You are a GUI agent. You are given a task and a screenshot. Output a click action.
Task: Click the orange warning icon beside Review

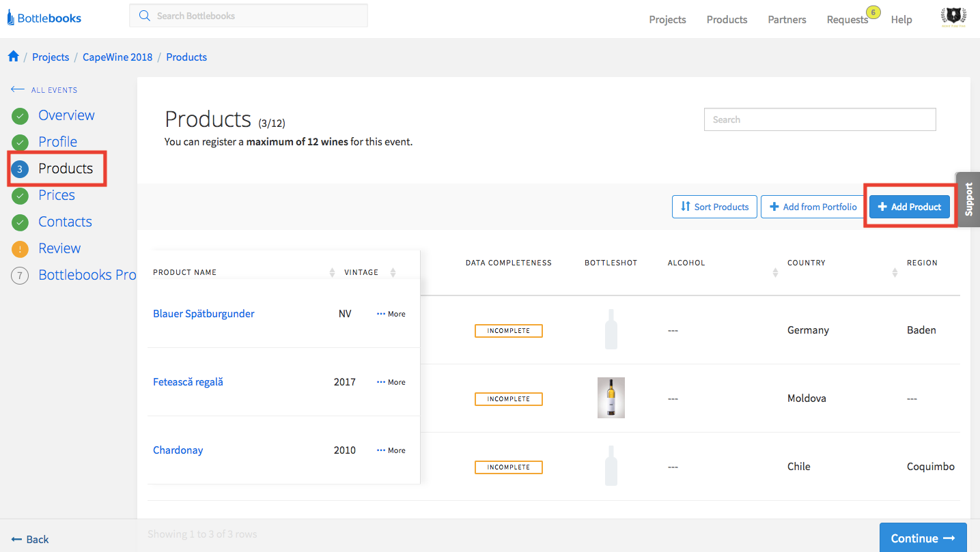20,249
